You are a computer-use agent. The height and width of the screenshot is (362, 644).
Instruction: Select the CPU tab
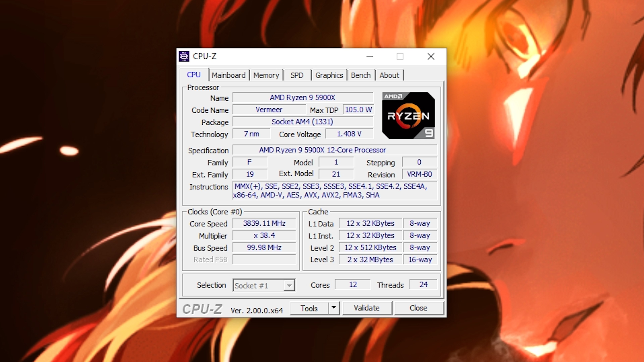194,75
